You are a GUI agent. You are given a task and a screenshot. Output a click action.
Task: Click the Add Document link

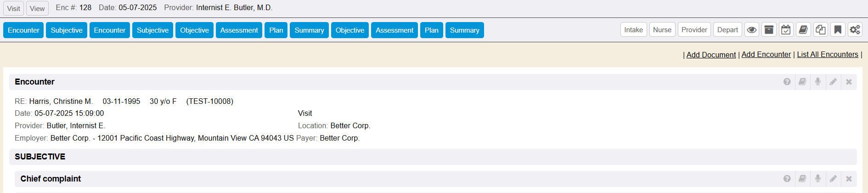[x=711, y=55]
